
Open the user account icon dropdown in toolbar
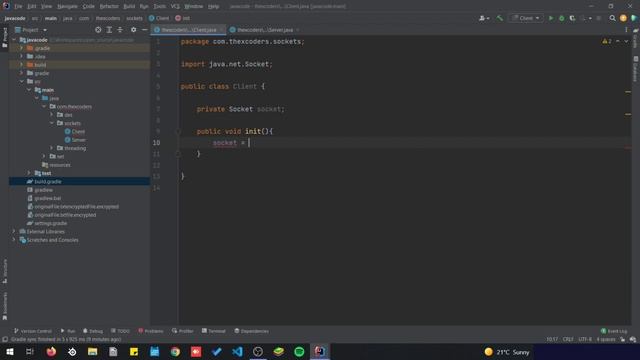[x=484, y=18]
